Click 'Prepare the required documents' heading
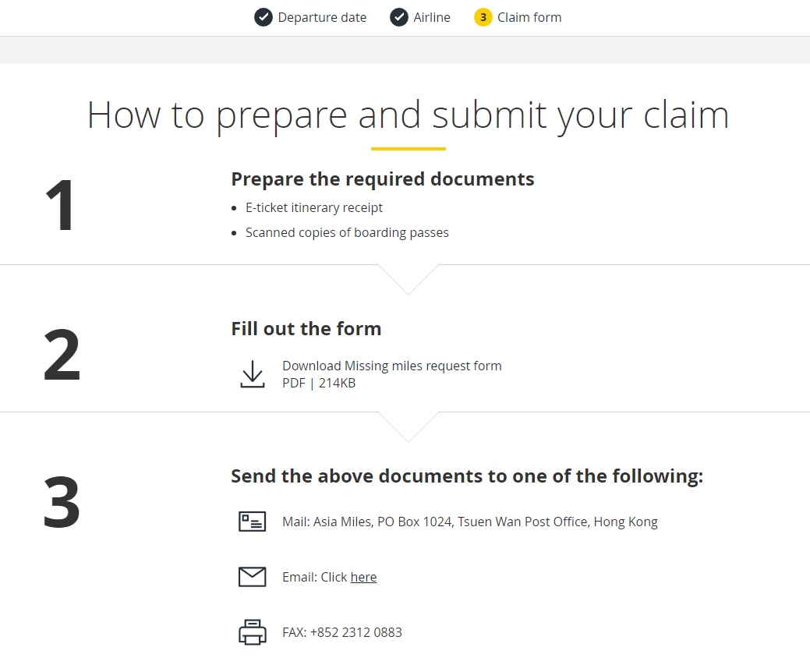 (382, 179)
